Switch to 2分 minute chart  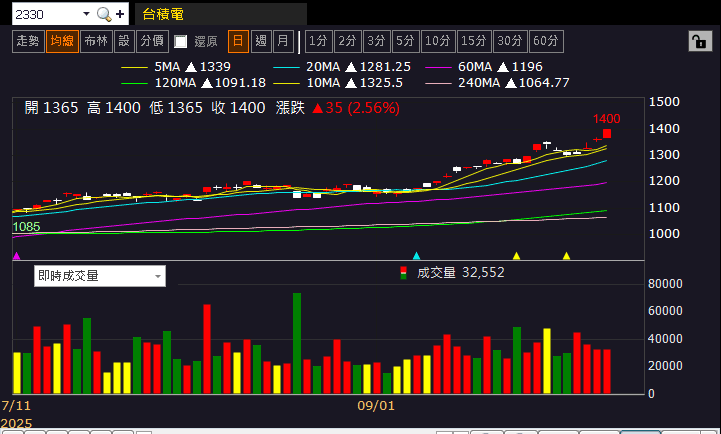(347, 41)
